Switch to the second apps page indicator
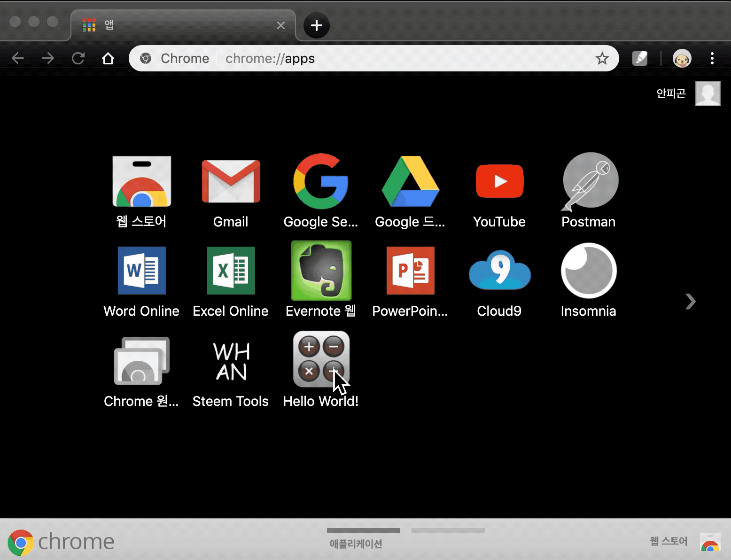This screenshot has height=560, width=731. click(448, 531)
